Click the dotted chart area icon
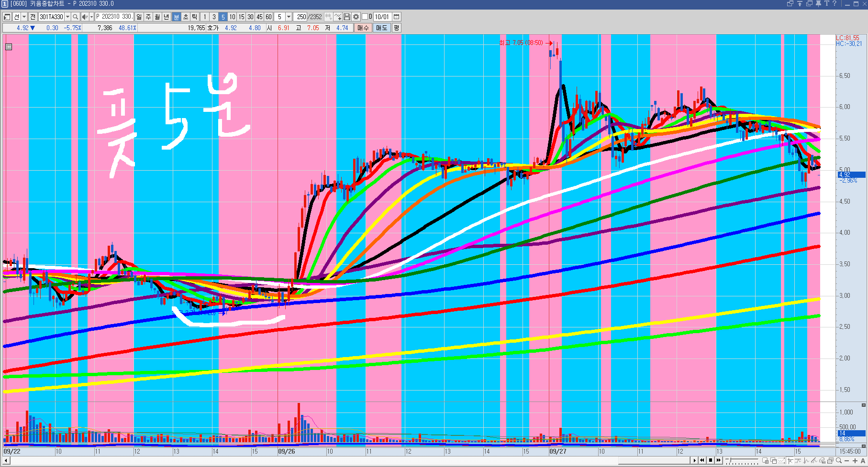868x467 pixels. pos(782,460)
